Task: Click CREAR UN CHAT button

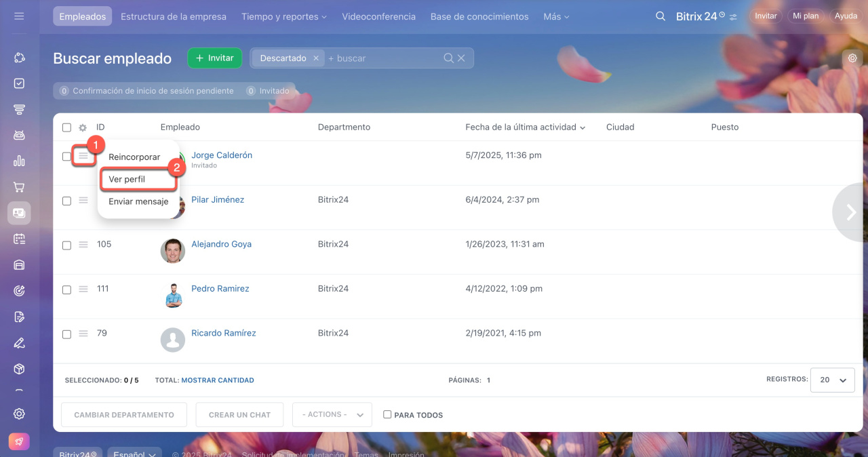Action: pyautogui.click(x=239, y=414)
